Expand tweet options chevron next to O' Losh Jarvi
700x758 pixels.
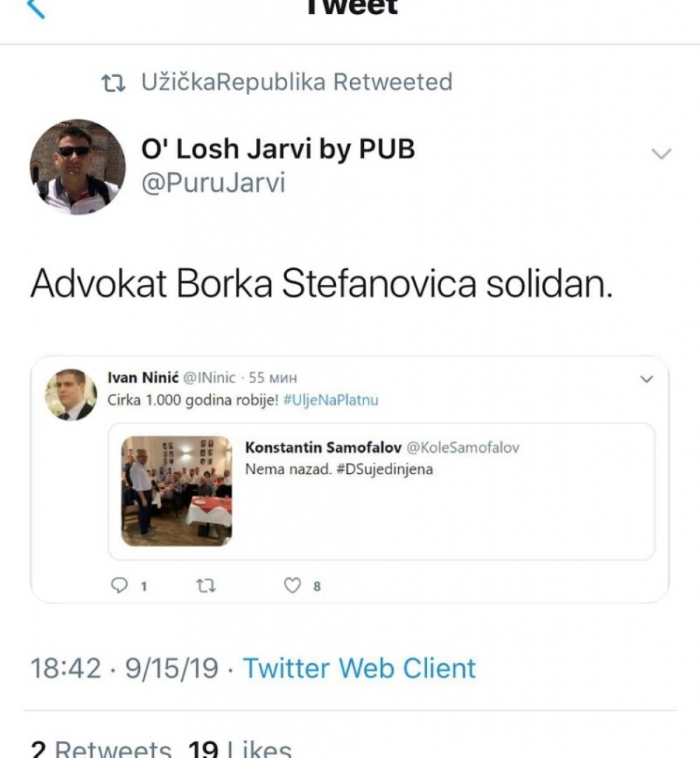[662, 154]
